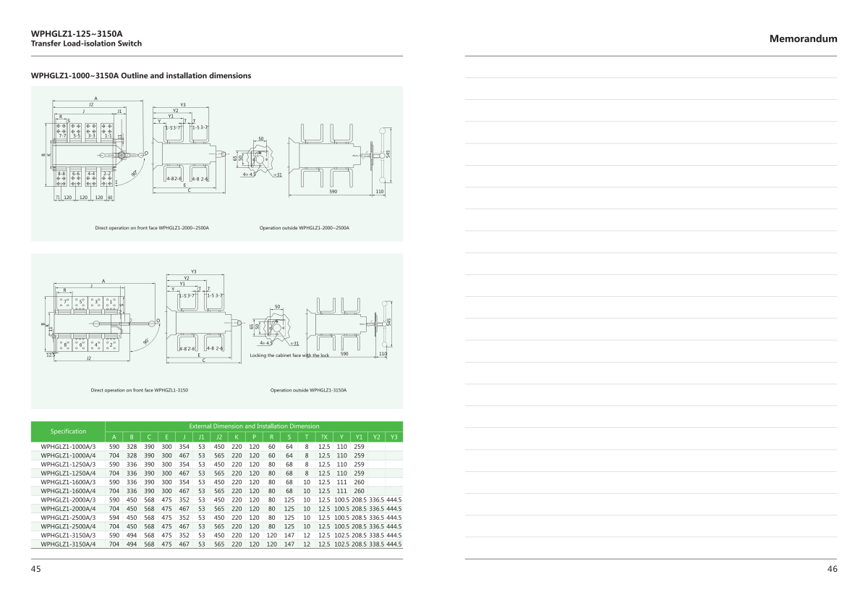The image size is (868, 590).
Task: Click the 'E' column header in the table
Action: pos(166,437)
